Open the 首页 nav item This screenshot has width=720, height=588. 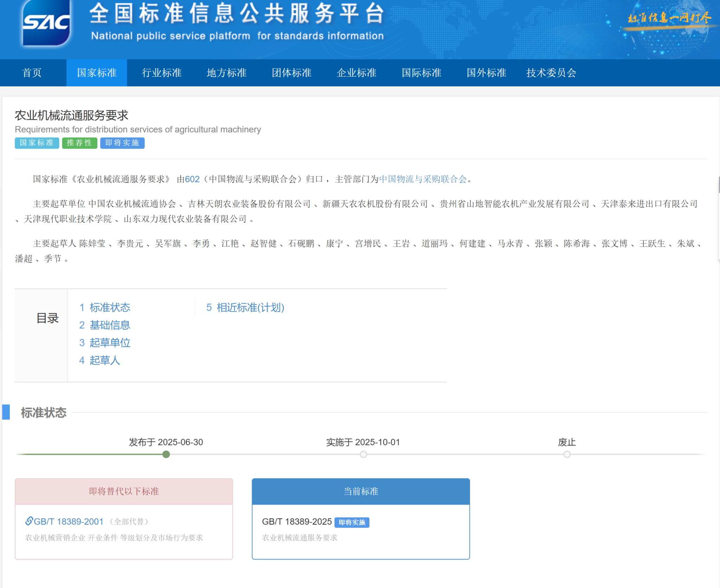click(x=32, y=73)
